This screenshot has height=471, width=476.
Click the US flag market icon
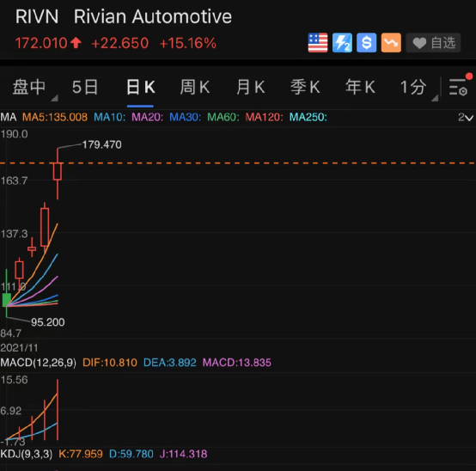point(318,43)
